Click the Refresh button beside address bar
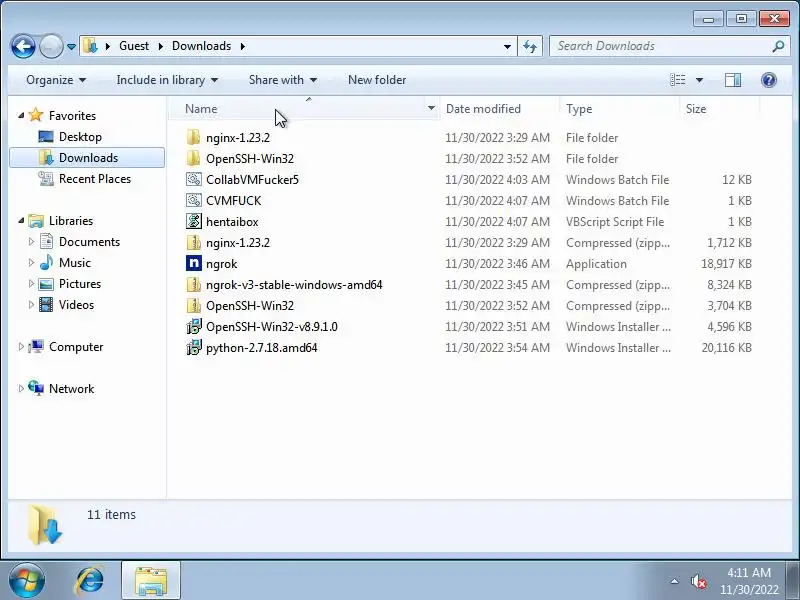Viewport: 800px width, 600px height. [x=530, y=46]
